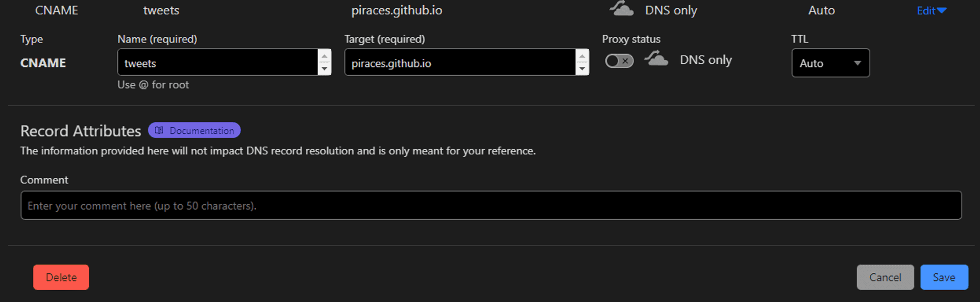The image size is (980, 302).
Task: Open the TTL dropdown showing Auto
Action: [x=830, y=63]
